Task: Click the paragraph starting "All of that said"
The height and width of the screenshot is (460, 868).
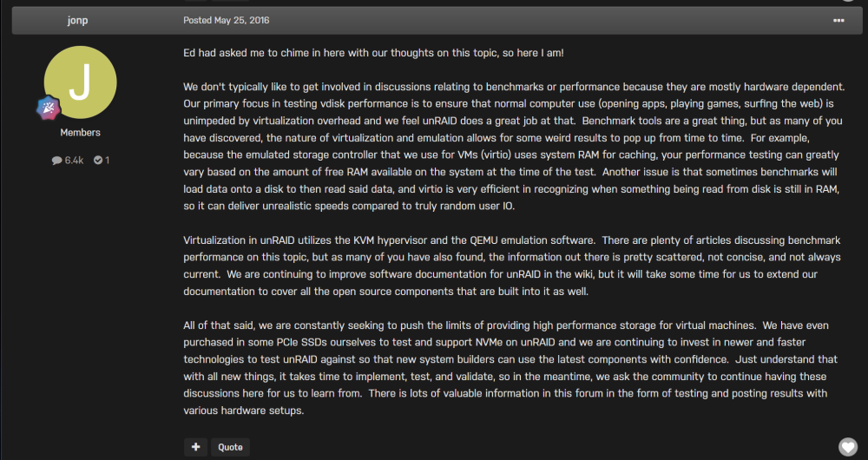Action: click(510, 368)
